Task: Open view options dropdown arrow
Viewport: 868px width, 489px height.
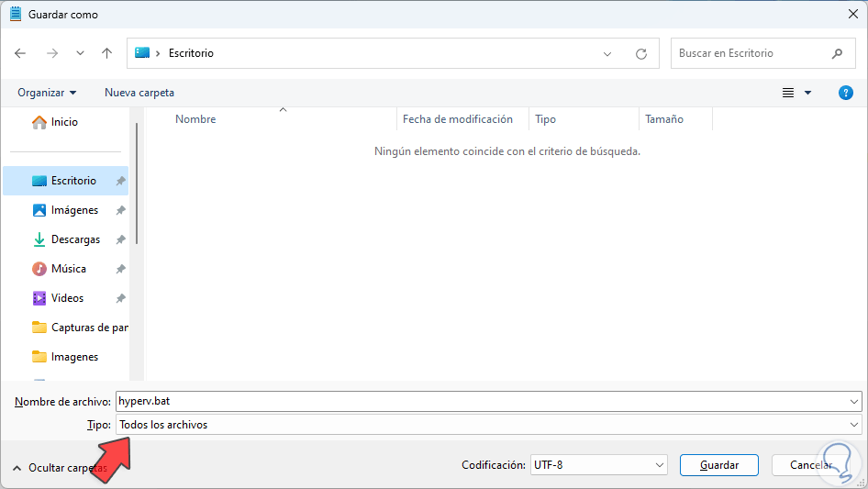Action: click(807, 93)
